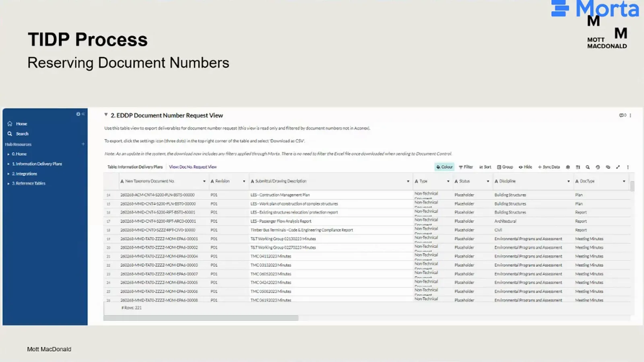Expand 1. Information Delivery Plans arrow
This screenshot has width=644, height=362.
point(8,164)
